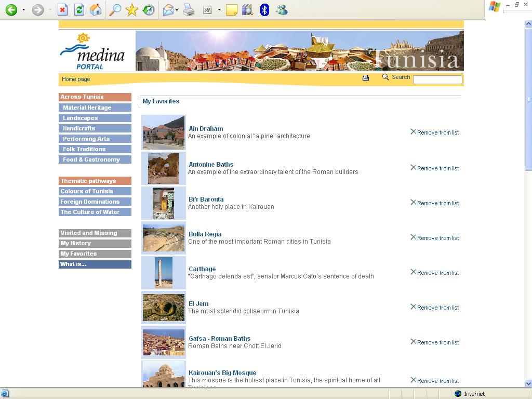
Task: Click the El Jem coliseum thumbnail
Action: click(164, 308)
